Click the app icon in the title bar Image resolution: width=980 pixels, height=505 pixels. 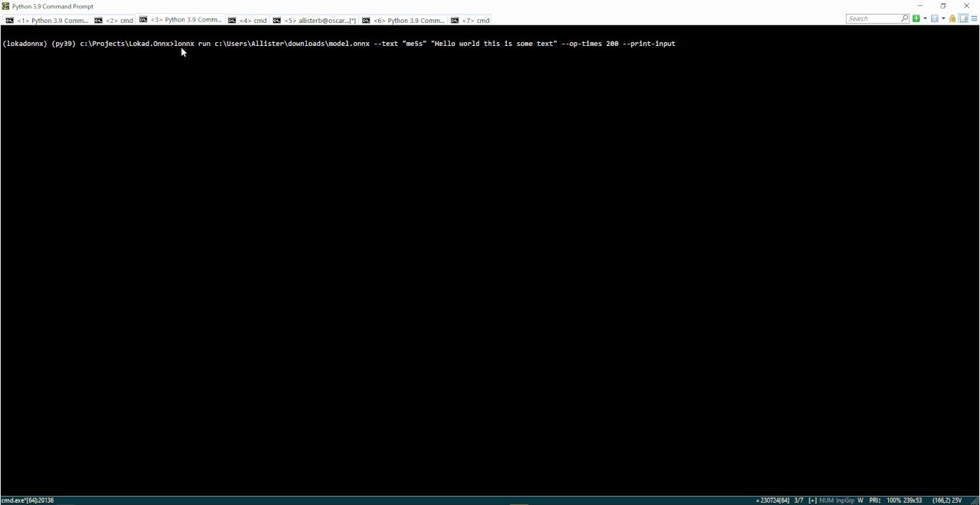(6, 6)
